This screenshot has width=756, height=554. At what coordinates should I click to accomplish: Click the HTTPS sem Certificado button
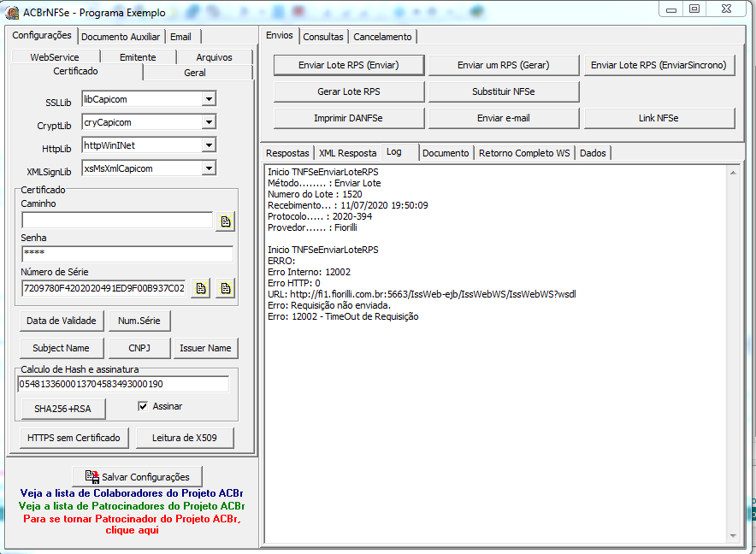[x=74, y=438]
